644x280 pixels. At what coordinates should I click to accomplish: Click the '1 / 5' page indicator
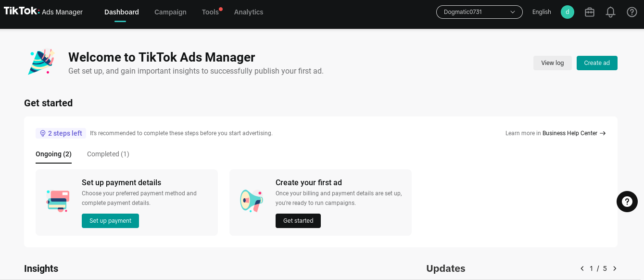598,268
